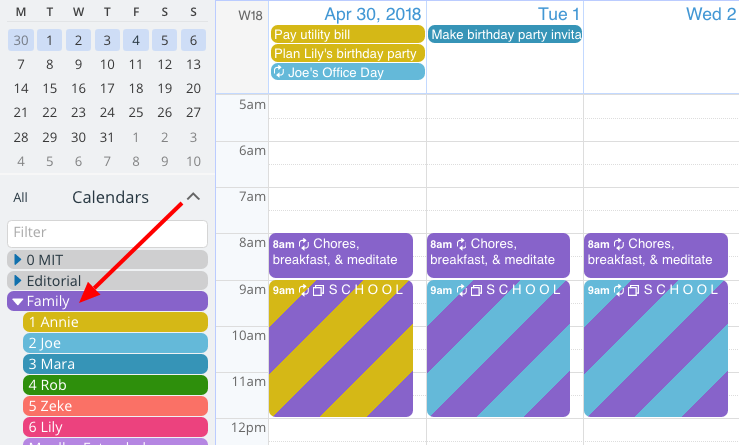Collapse the Calendars panel with the chevron
Image resolution: width=739 pixels, height=445 pixels.
click(x=194, y=197)
